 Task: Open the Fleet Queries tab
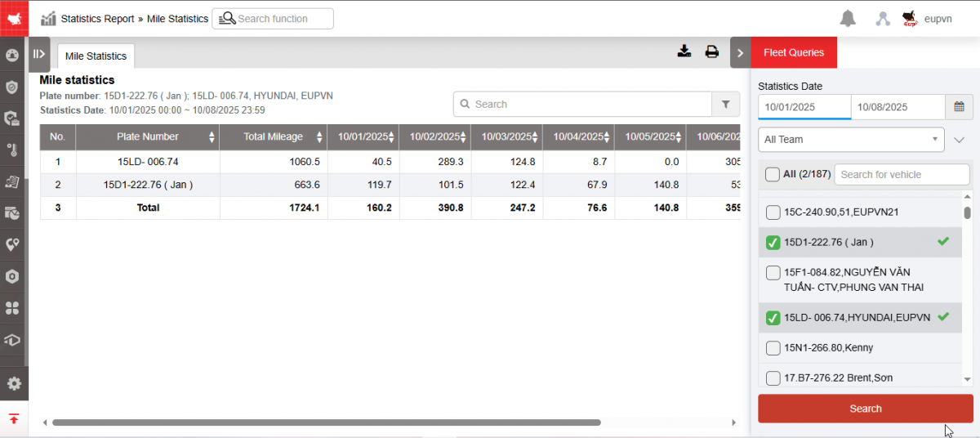click(x=794, y=53)
